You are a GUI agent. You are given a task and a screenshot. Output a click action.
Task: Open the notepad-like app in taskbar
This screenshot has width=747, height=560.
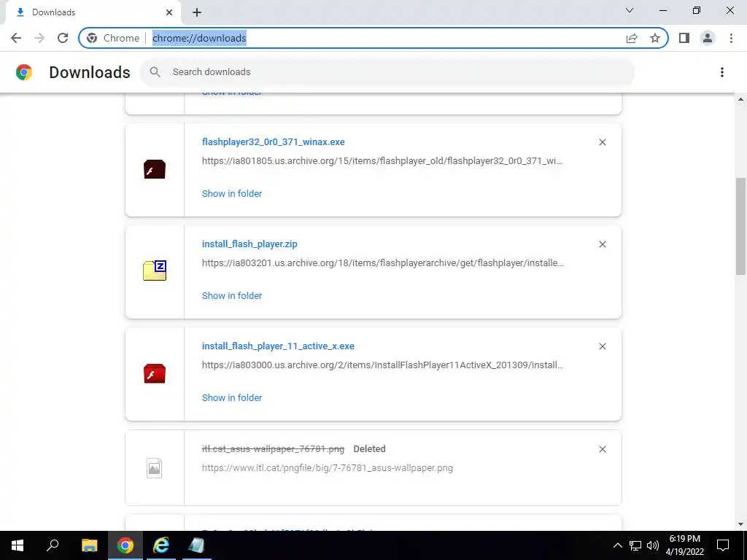196,545
